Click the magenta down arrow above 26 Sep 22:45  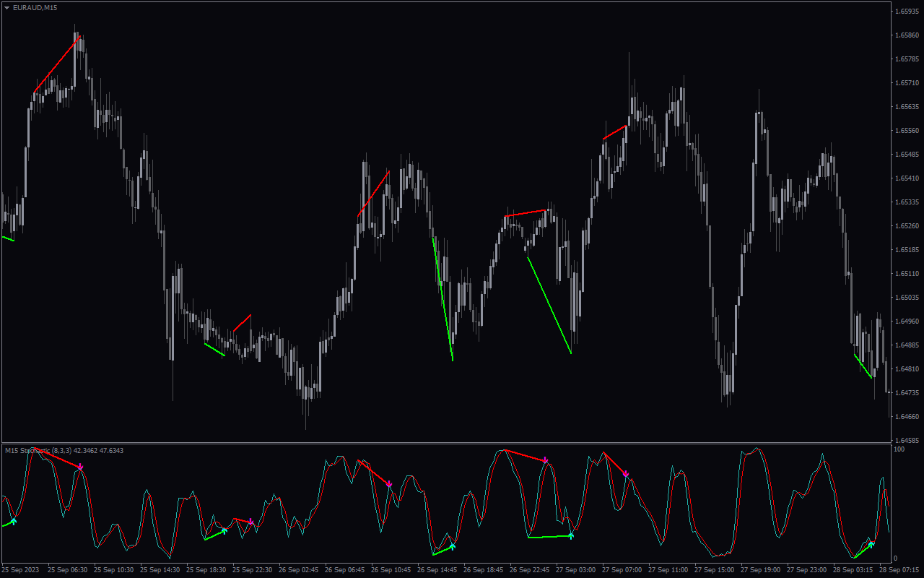click(x=546, y=460)
